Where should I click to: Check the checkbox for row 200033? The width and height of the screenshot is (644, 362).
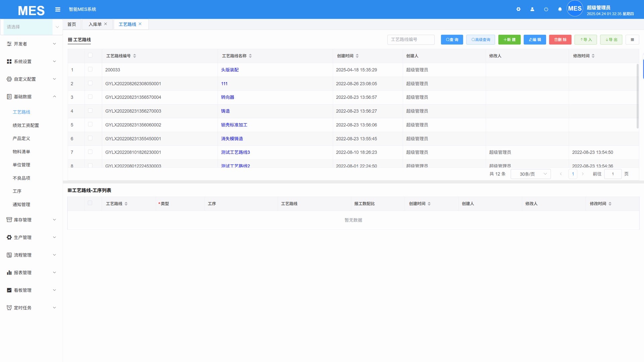(x=90, y=69)
